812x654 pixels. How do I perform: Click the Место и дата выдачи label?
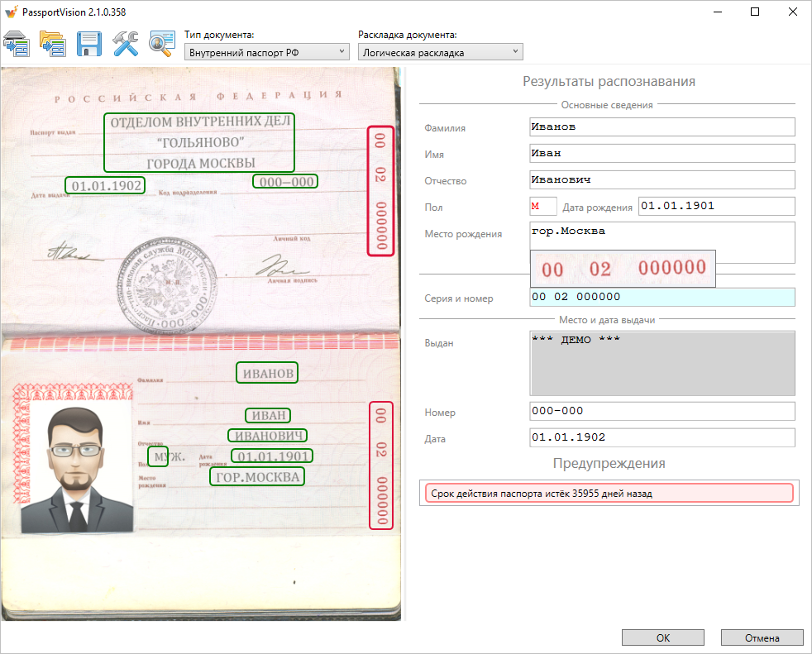(607, 320)
